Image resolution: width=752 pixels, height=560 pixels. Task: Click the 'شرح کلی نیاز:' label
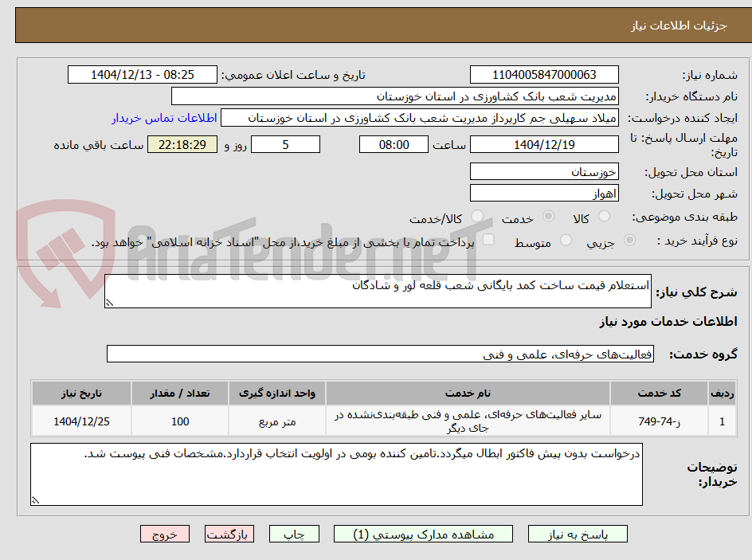coord(696,292)
